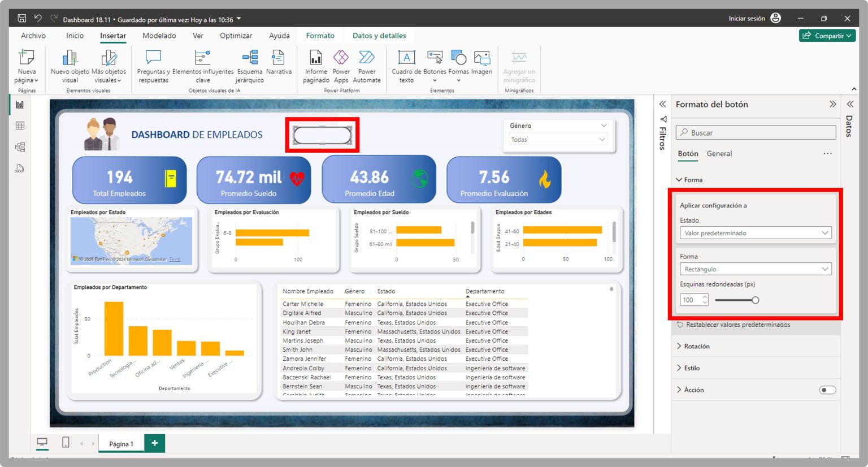Viewport: 868px width, 467px height.
Task: Increase the Esquinas redondeadas stepper value
Action: click(705, 297)
